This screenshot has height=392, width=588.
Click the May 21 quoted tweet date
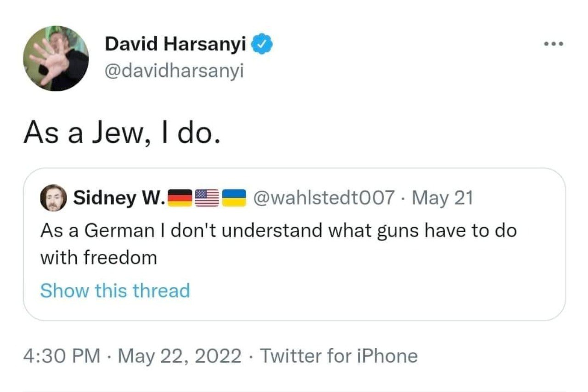(x=442, y=198)
